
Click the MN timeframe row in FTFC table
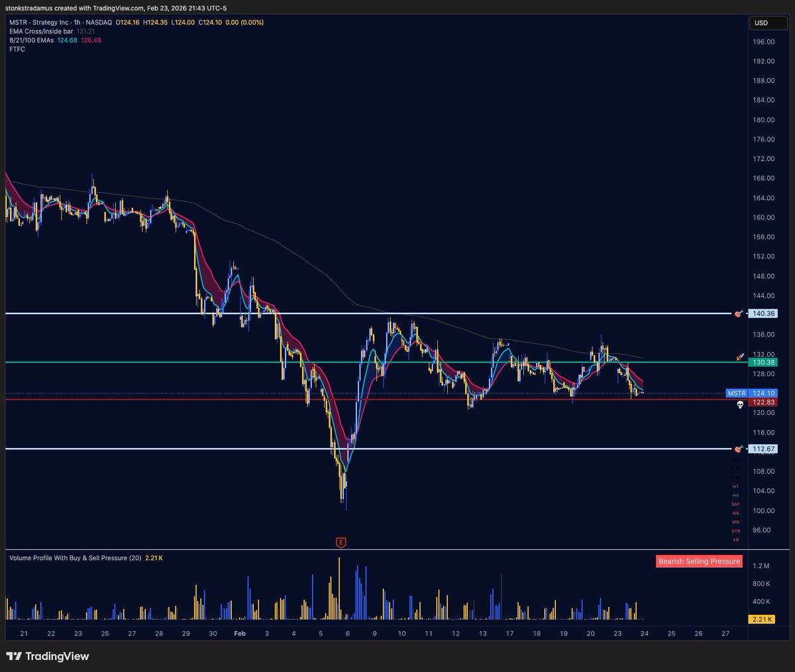pos(735,522)
